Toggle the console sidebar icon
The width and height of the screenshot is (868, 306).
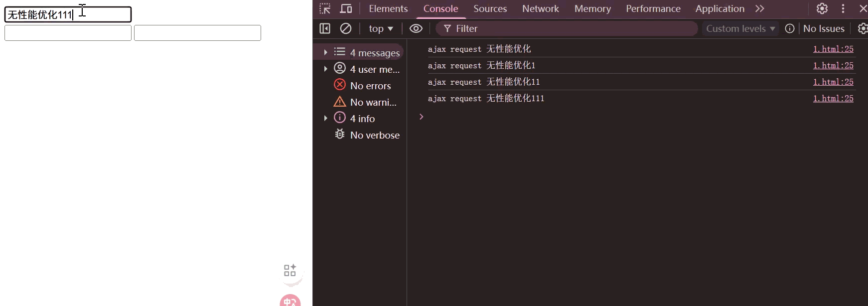click(x=325, y=28)
